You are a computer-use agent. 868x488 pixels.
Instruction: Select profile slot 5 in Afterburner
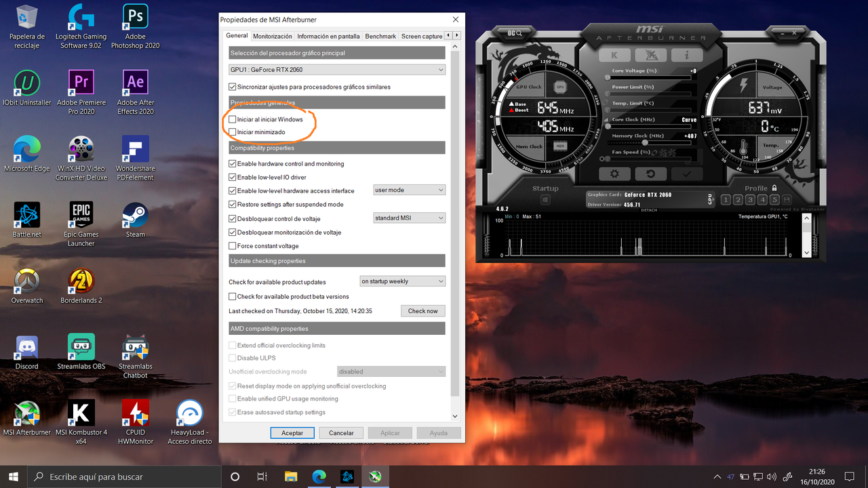pyautogui.click(x=774, y=200)
